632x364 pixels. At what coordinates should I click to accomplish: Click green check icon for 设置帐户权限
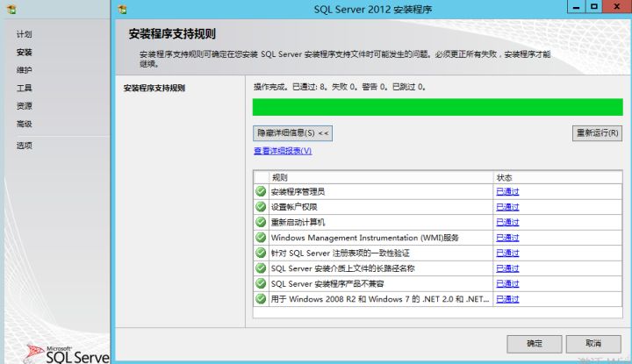click(261, 207)
